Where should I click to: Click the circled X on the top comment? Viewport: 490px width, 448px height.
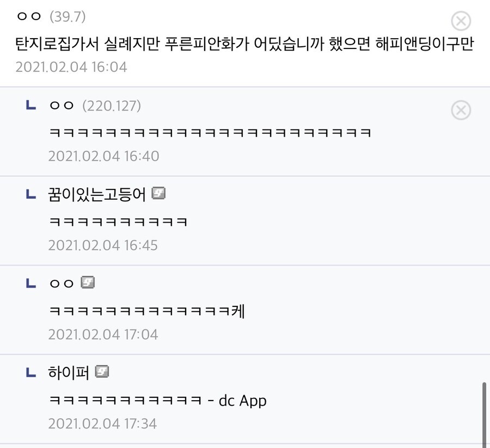coord(461,21)
